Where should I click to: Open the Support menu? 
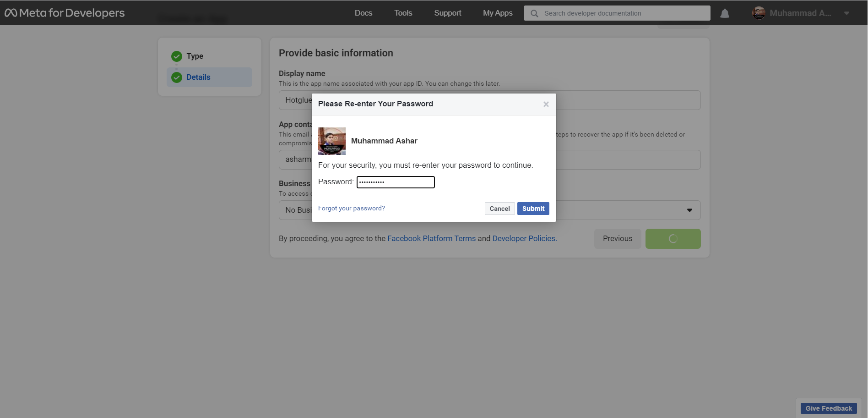(x=448, y=13)
